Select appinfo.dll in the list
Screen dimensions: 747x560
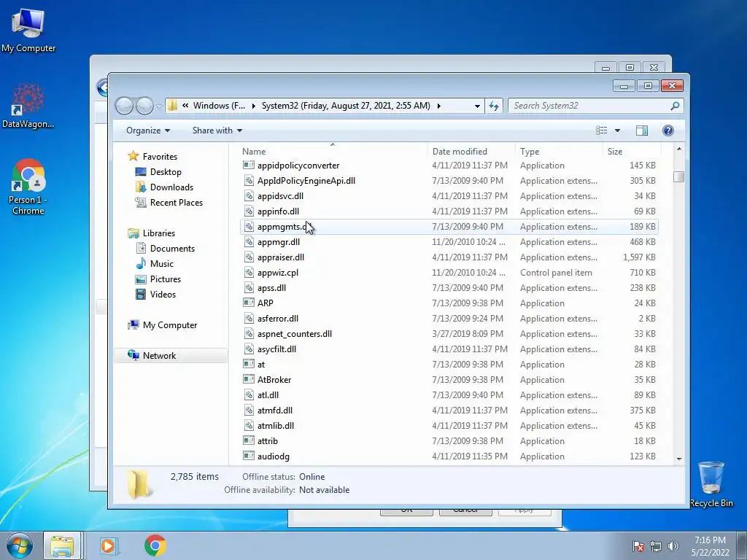pos(449,211)
